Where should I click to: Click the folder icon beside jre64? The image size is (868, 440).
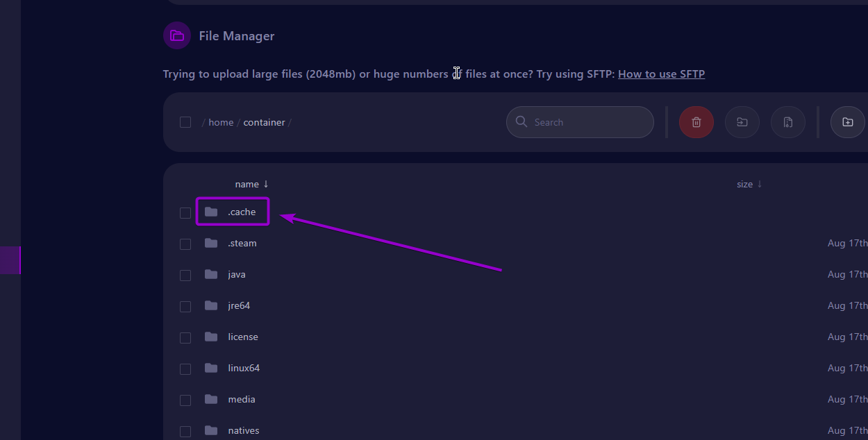point(211,305)
